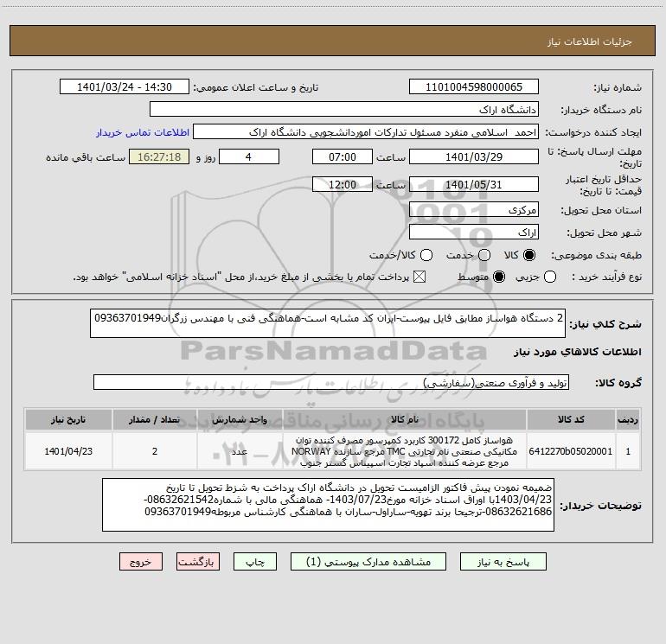Click product code 6412270b05020001 cell

571,451
